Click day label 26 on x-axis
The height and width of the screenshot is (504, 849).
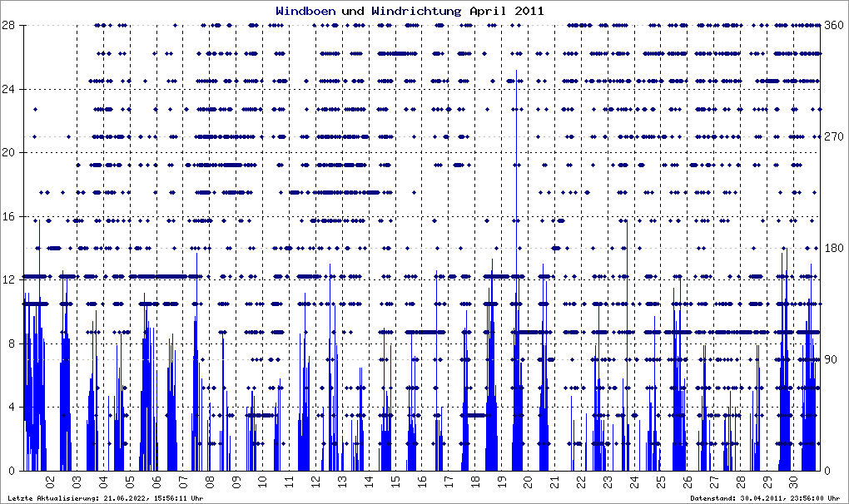coord(687,482)
